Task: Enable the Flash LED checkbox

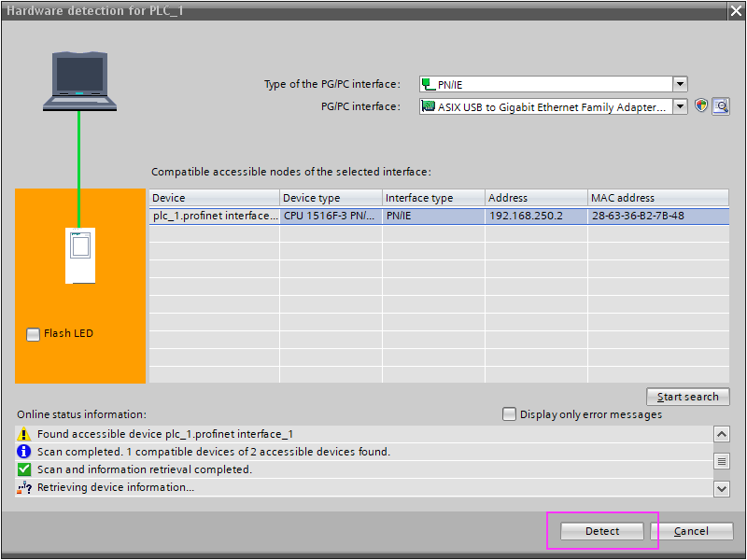Action: tap(33, 334)
